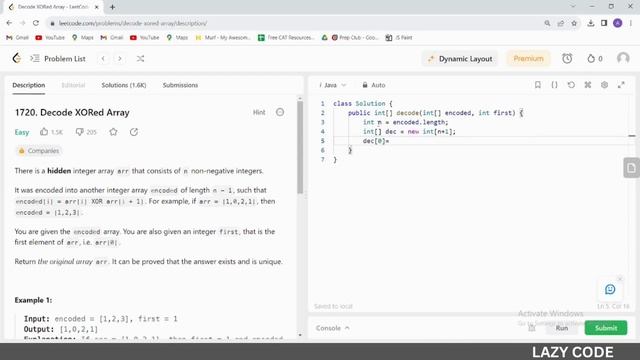The height and width of the screenshot is (360, 640).
Task: Open the feedback chat bubble icon
Action: tap(610, 289)
